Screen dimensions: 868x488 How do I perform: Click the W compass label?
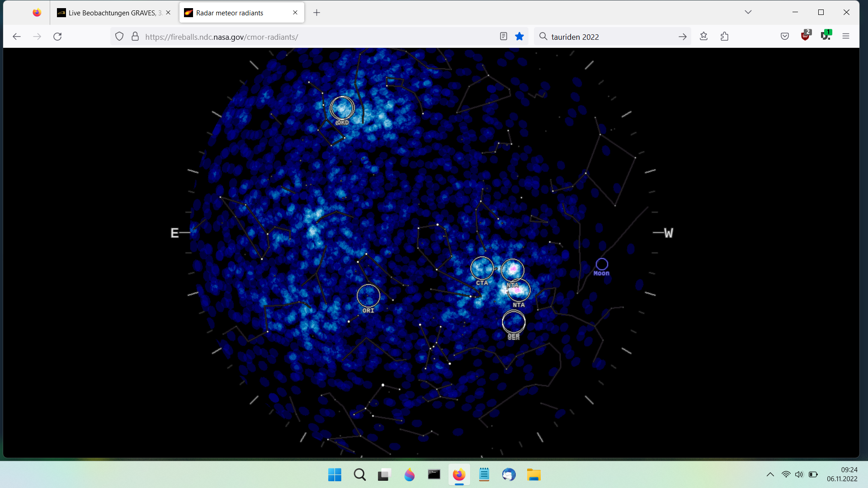[x=669, y=233]
